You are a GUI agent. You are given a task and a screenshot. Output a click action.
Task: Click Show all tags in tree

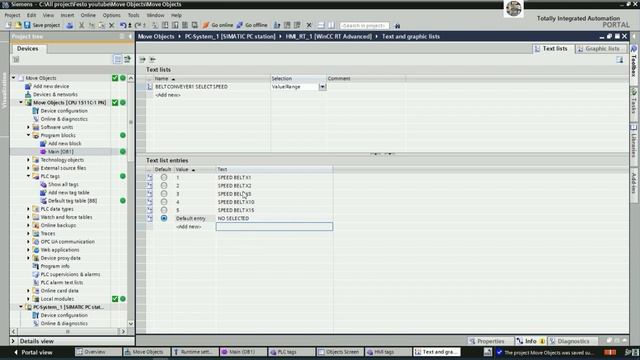click(63, 184)
